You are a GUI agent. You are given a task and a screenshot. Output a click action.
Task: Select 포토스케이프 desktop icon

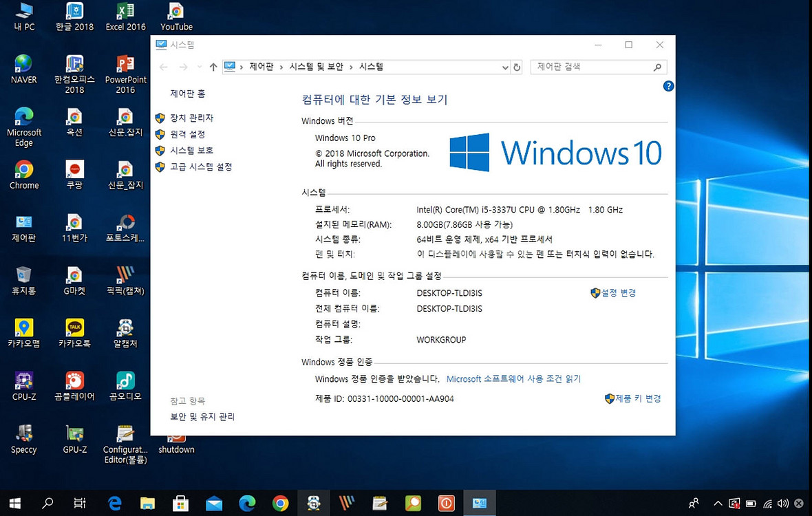[125, 228]
